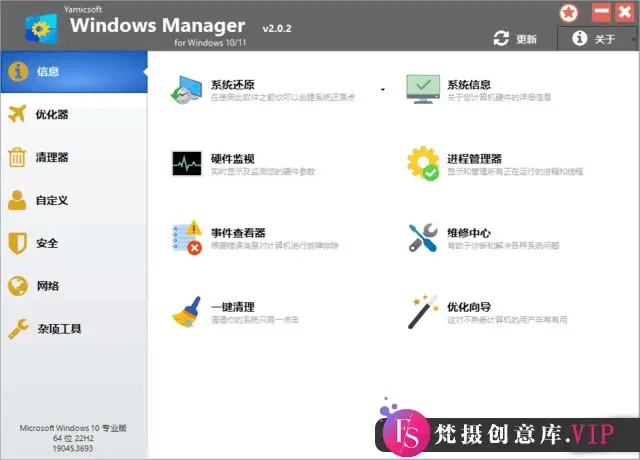Close the Windows Manager window

tap(625, 12)
